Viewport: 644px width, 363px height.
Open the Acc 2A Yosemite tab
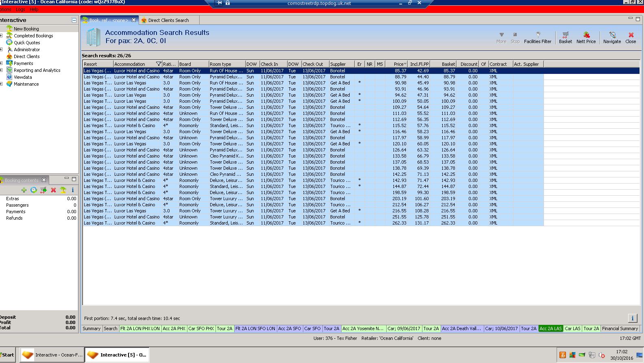pyautogui.click(x=363, y=328)
